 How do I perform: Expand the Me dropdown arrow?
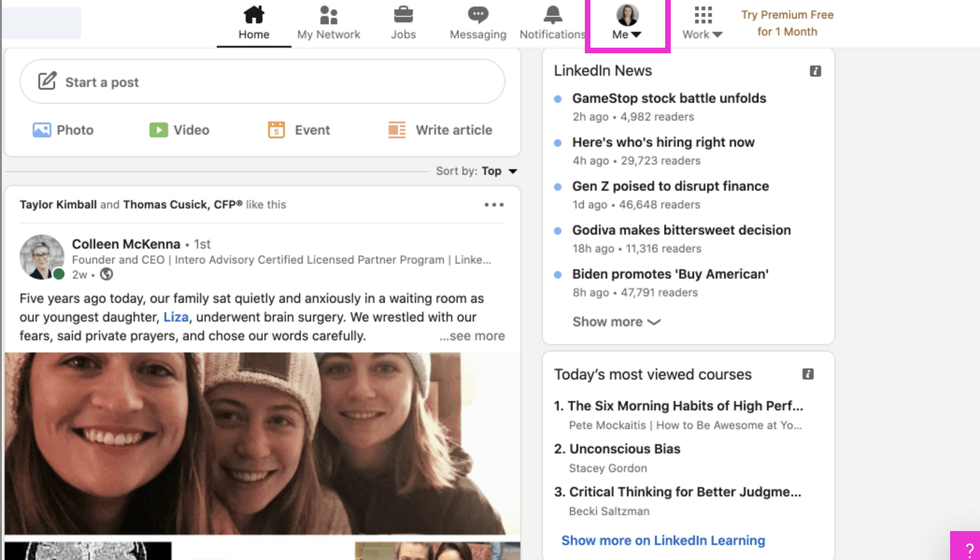(x=636, y=35)
